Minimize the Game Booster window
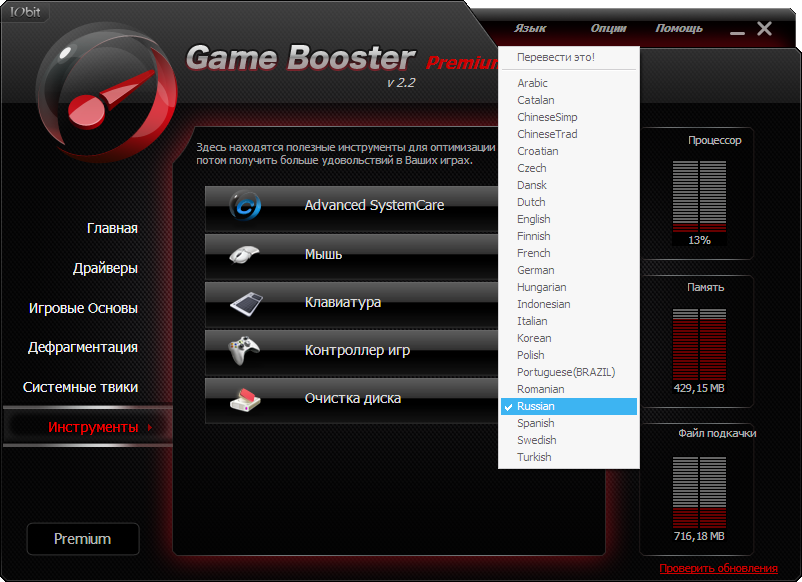802x582 pixels. pyautogui.click(x=737, y=32)
